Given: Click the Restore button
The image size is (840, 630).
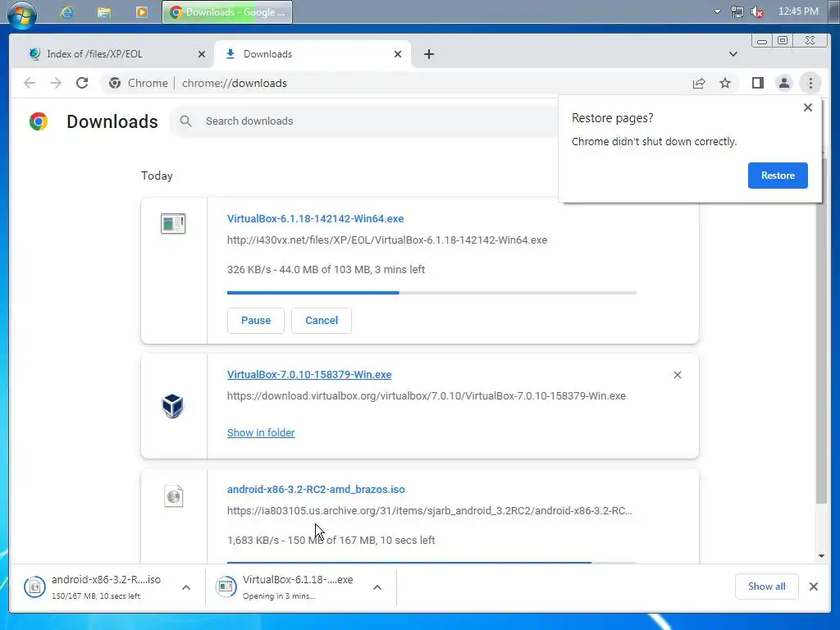Looking at the screenshot, I should [778, 176].
